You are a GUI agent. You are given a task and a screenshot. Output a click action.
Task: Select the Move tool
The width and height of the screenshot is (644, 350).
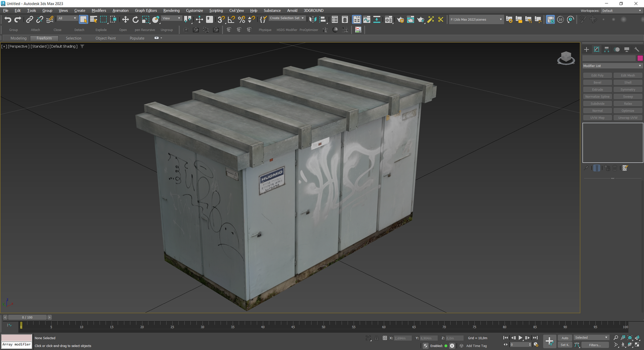[x=125, y=20]
